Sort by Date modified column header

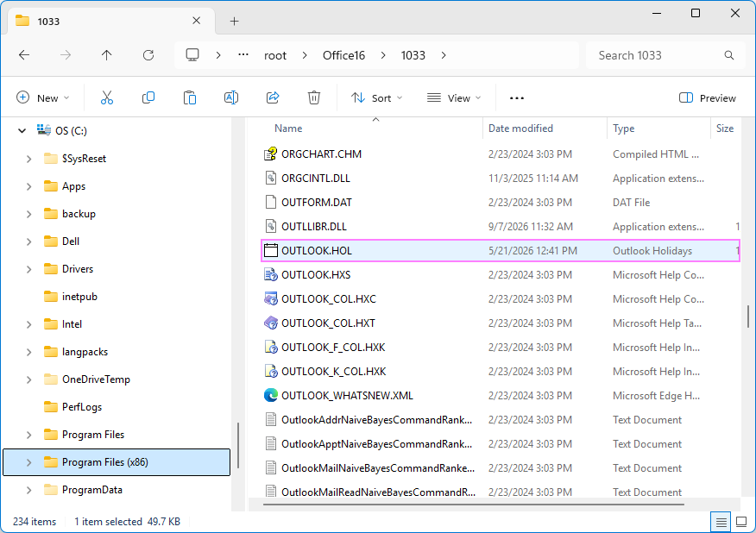pyautogui.click(x=520, y=129)
